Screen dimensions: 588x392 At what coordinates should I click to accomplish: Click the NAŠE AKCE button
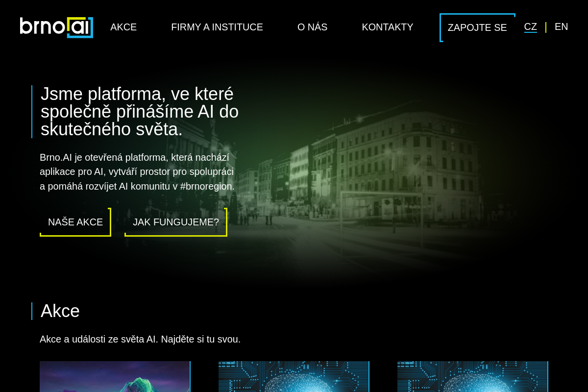pos(75,222)
